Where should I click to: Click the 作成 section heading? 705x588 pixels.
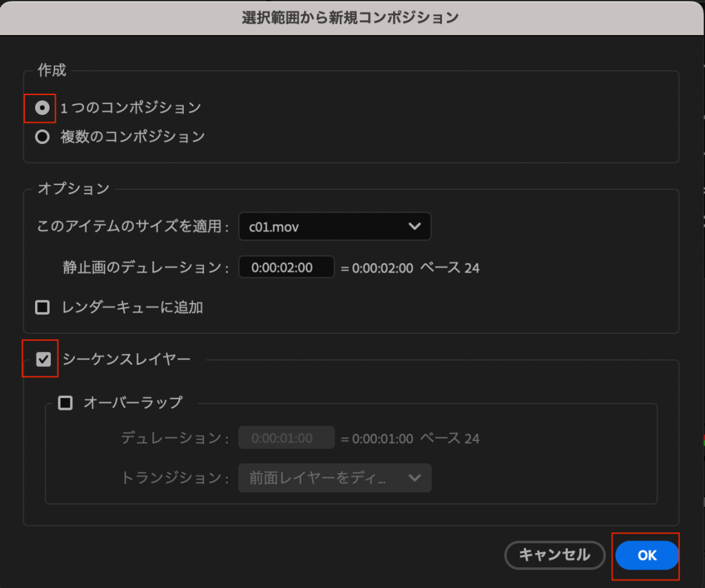coord(52,71)
